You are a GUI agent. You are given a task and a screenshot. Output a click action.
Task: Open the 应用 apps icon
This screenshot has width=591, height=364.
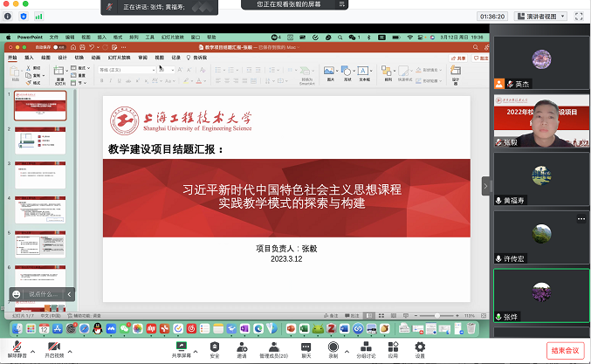click(393, 347)
